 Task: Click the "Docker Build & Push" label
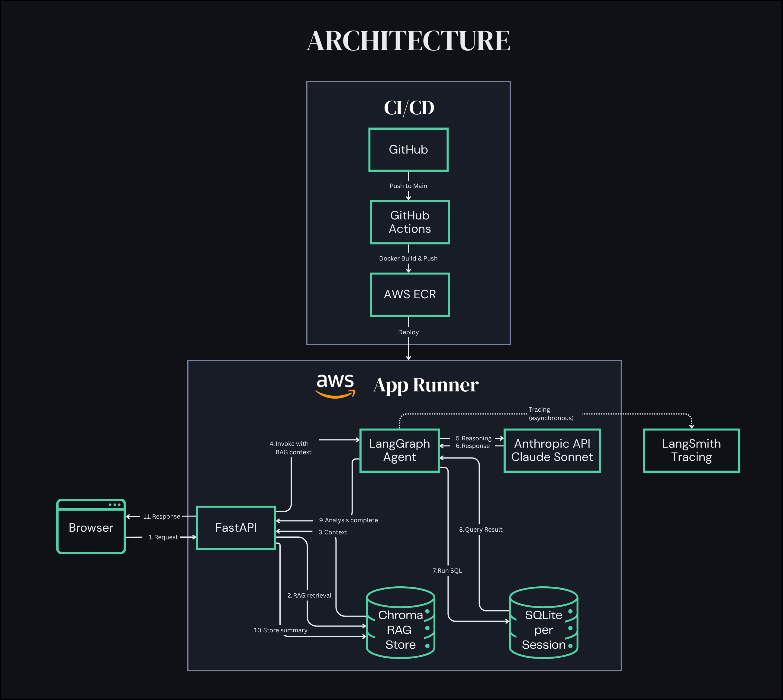[x=408, y=258]
